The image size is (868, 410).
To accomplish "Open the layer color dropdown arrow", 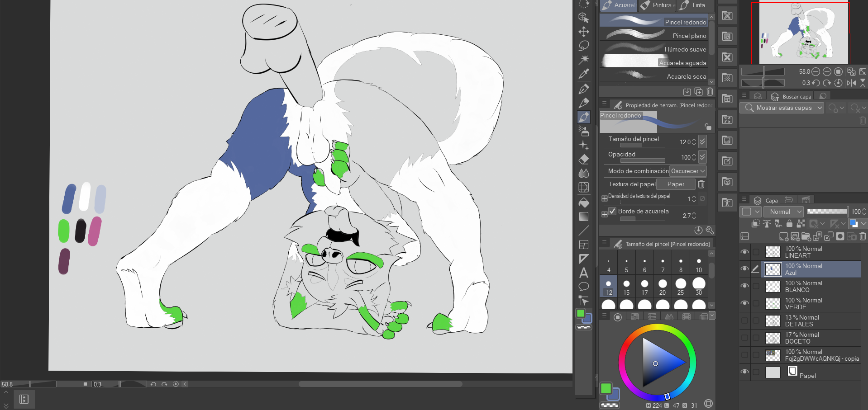I will pos(863,223).
